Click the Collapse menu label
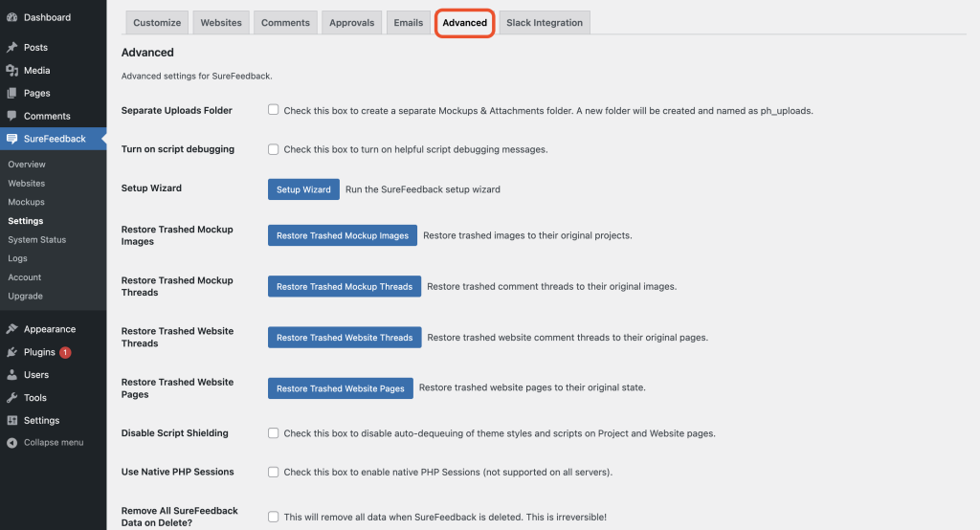980x530 pixels. 54,443
